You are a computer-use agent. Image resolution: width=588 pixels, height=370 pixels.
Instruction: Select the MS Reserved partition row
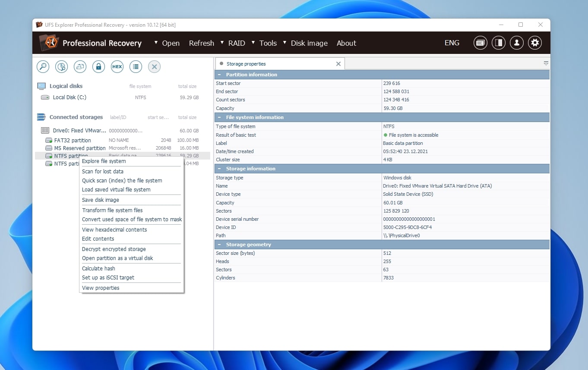123,148
